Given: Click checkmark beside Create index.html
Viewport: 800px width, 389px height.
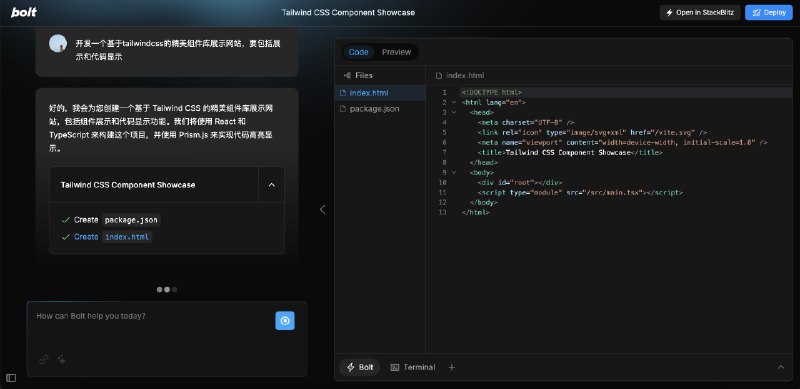Looking at the screenshot, I should [65, 237].
